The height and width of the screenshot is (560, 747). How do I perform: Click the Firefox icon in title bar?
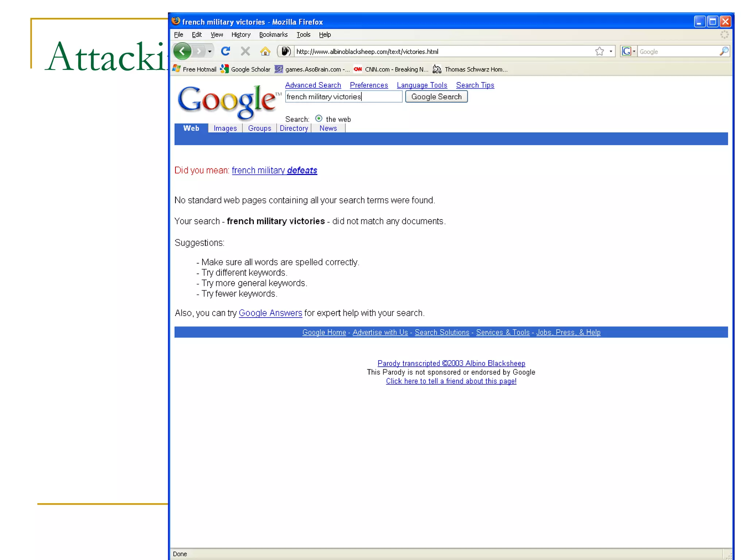point(176,21)
